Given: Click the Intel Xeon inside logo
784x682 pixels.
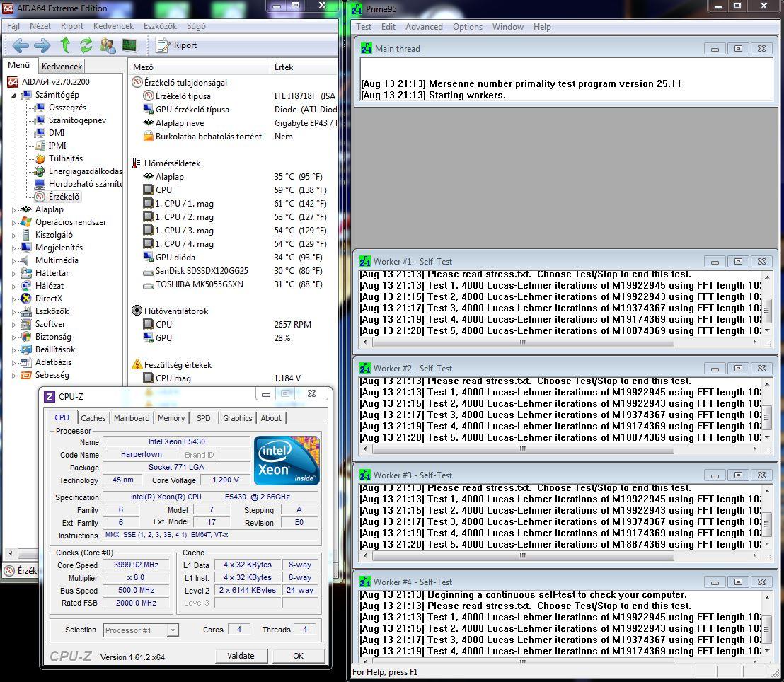Looking at the screenshot, I should click(x=287, y=461).
